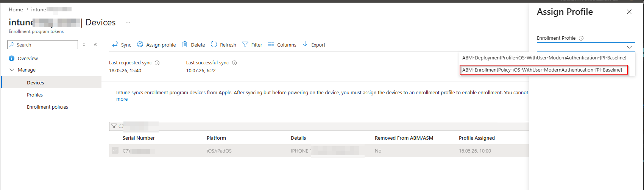Click the Assign profile toolbar button
This screenshot has height=190, width=644.
pyautogui.click(x=156, y=45)
